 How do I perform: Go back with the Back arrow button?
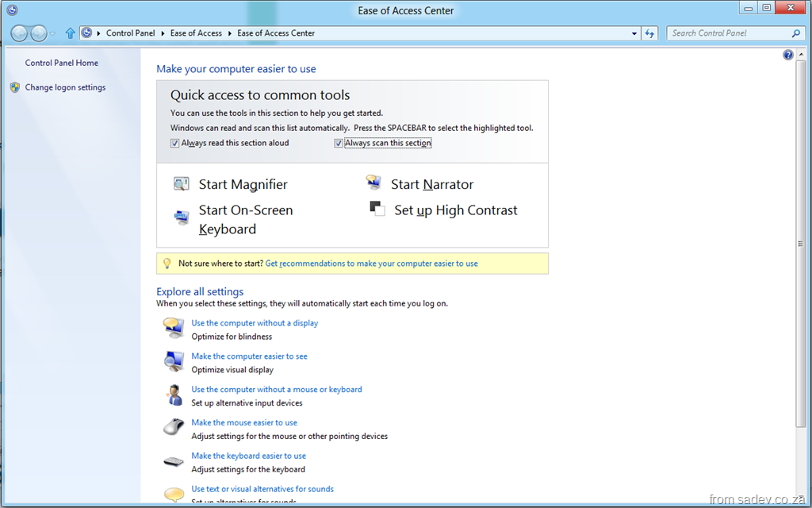pyautogui.click(x=19, y=33)
